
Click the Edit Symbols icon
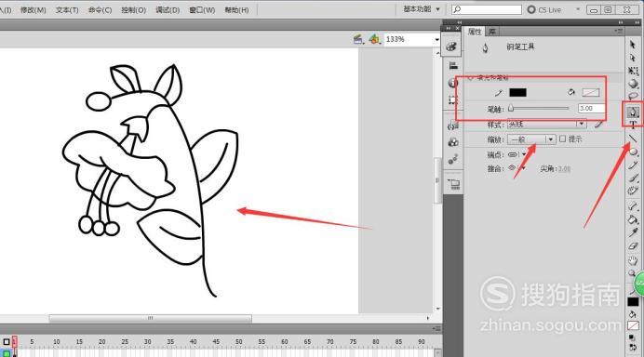click(374, 39)
